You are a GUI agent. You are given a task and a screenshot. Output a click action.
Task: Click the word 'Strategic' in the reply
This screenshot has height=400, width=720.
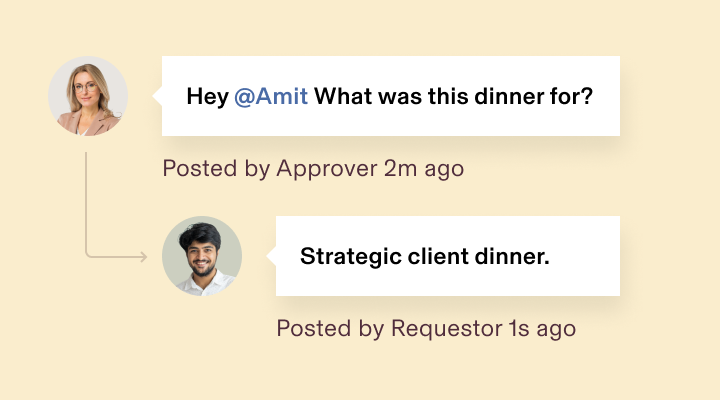pyautogui.click(x=351, y=256)
